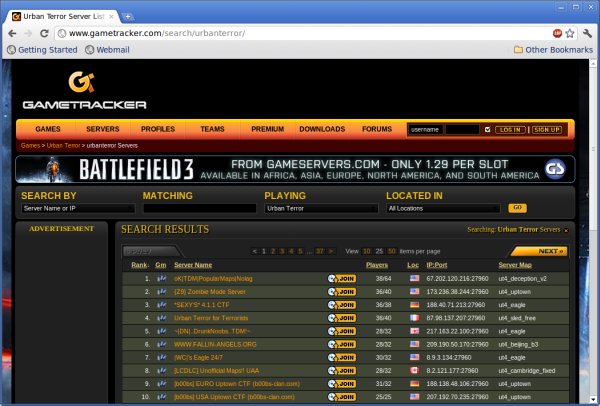Click the GS logo on Battlefield 3 banner
The height and width of the screenshot is (406, 600).
click(555, 169)
